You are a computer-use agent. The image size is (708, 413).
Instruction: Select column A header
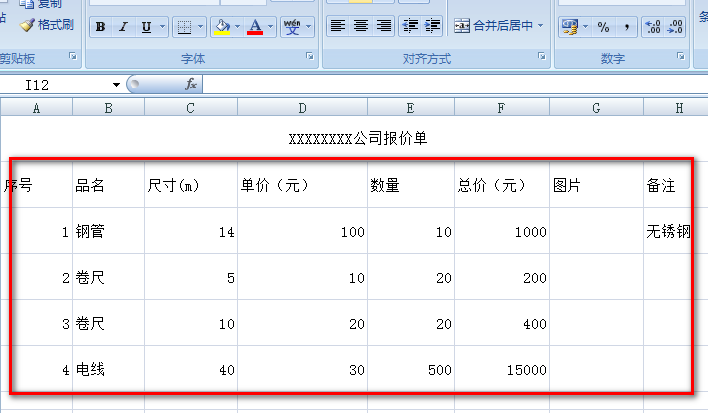pos(37,108)
